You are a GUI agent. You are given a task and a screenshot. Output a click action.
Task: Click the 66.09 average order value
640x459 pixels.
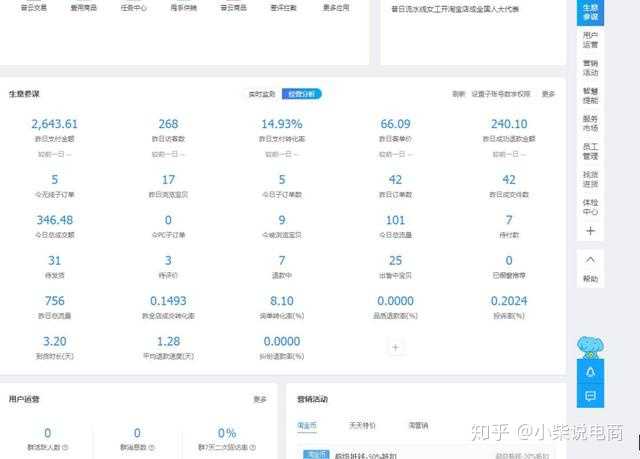395,124
